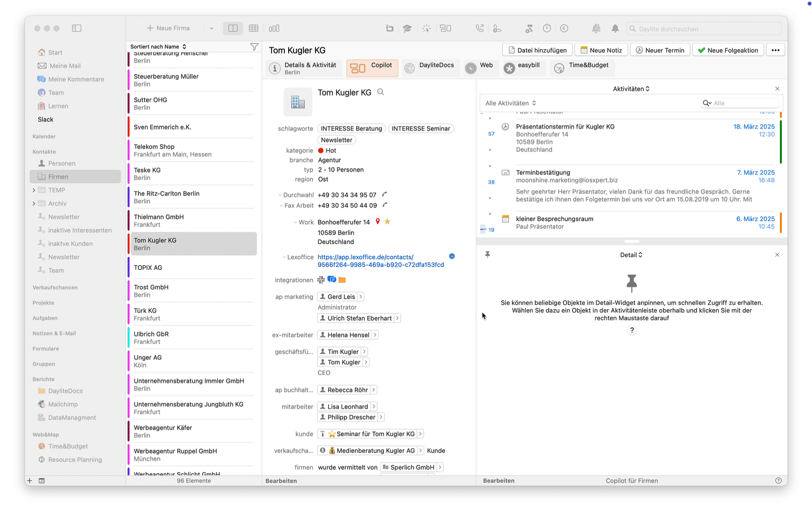The height and width of the screenshot is (519, 812).
Task: Click the hourglass add time icon
Action: 529,29
